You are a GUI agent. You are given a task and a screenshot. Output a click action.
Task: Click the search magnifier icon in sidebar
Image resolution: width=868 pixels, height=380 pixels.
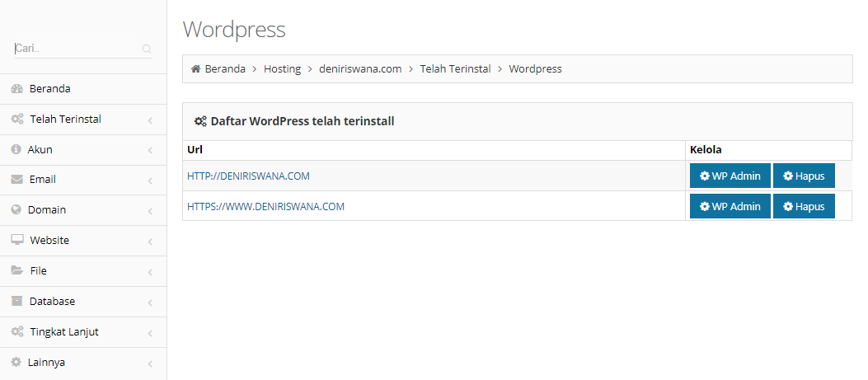tap(147, 49)
